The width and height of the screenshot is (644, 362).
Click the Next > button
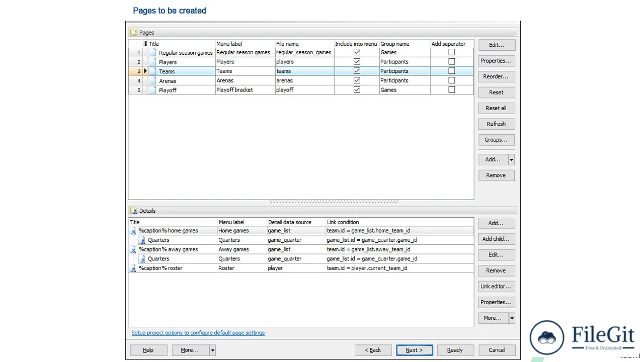tap(415, 350)
